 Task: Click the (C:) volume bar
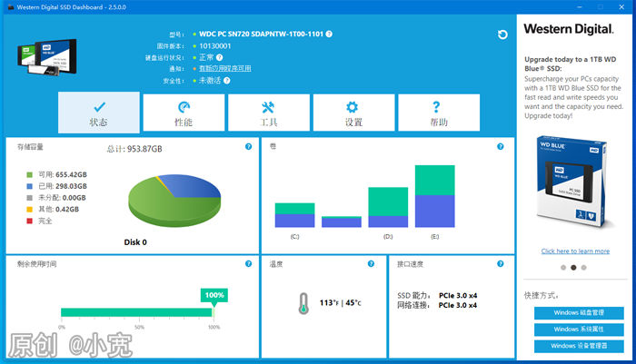click(295, 215)
